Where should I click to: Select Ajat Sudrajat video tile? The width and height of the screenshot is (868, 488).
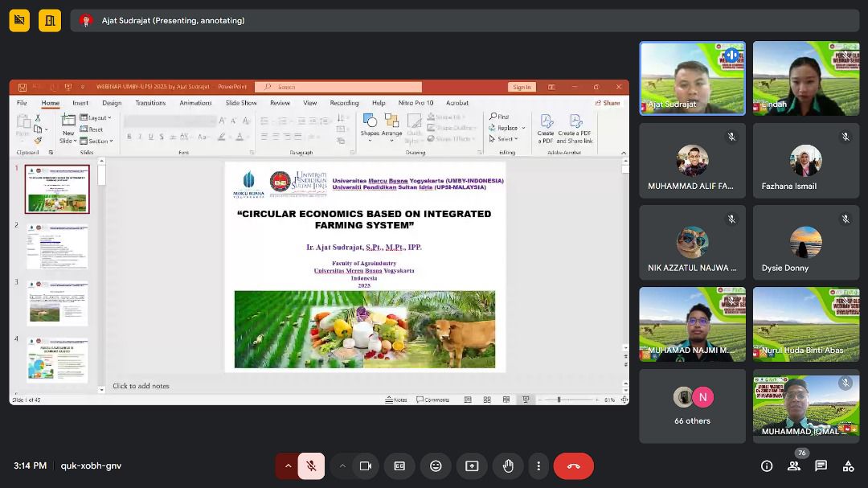tap(692, 78)
